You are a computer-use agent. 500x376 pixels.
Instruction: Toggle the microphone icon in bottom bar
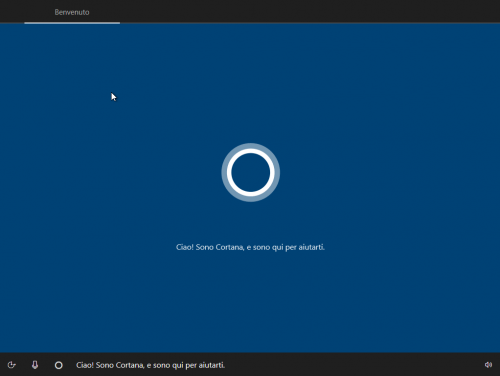click(35, 365)
